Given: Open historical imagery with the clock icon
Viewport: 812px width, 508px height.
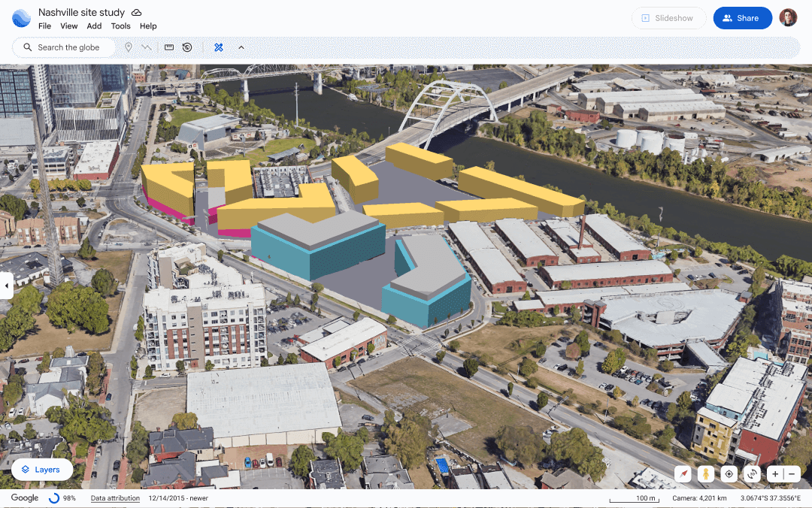Looking at the screenshot, I should pyautogui.click(x=186, y=47).
